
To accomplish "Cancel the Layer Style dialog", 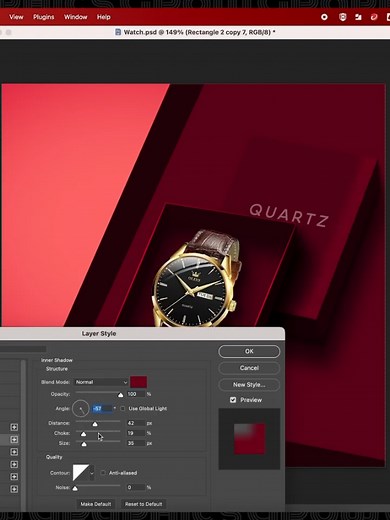I will pos(249,368).
